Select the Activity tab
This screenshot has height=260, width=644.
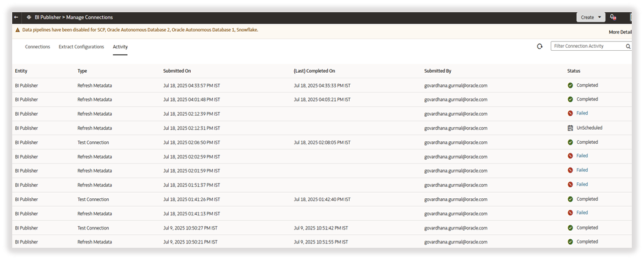click(x=120, y=47)
